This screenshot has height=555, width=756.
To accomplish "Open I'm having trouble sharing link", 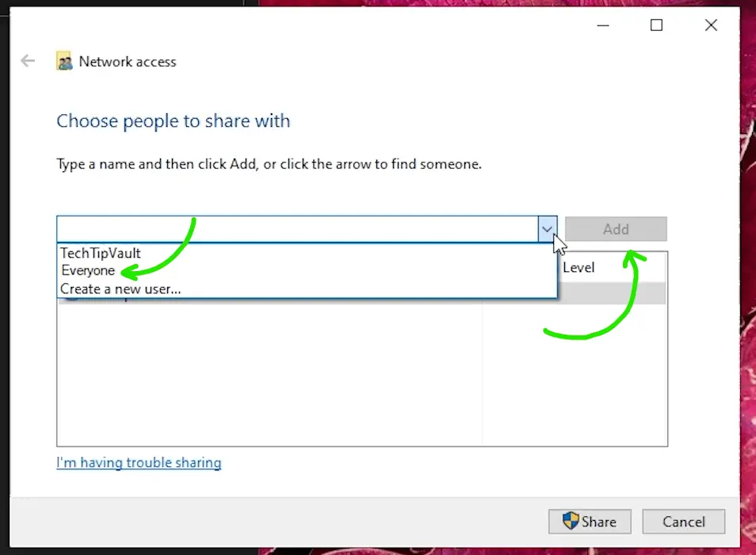I will click(x=139, y=462).
